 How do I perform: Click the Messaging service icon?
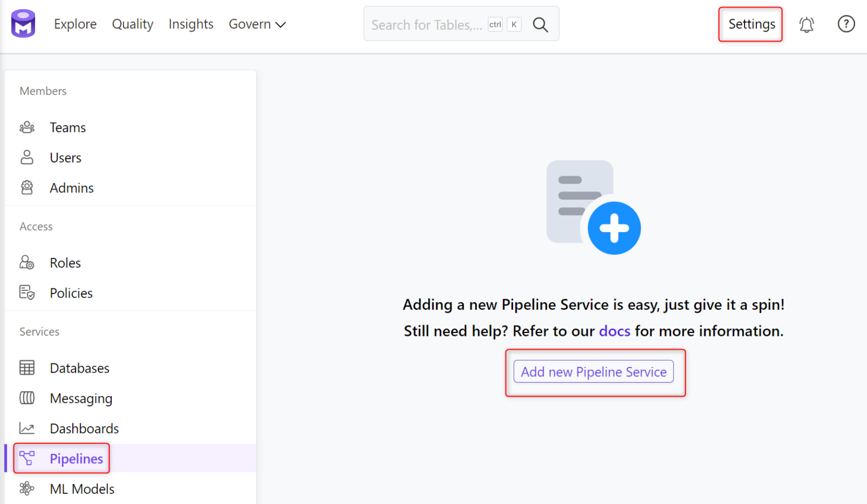(x=27, y=398)
